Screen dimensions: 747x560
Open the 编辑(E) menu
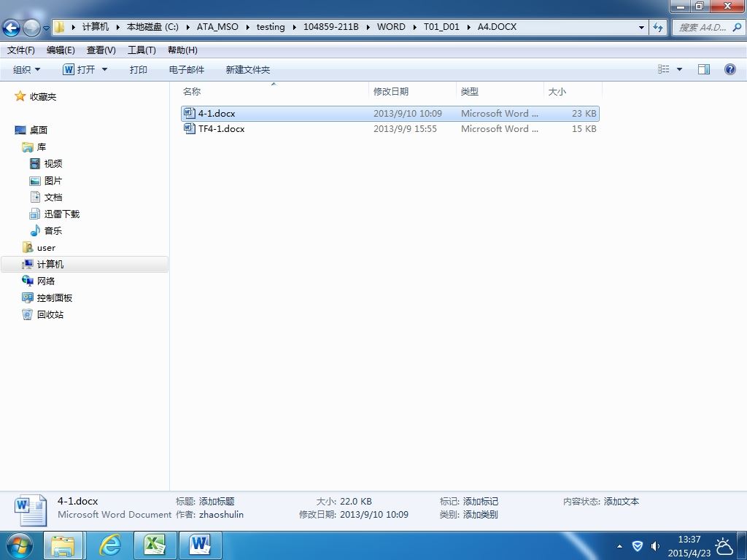(61, 50)
